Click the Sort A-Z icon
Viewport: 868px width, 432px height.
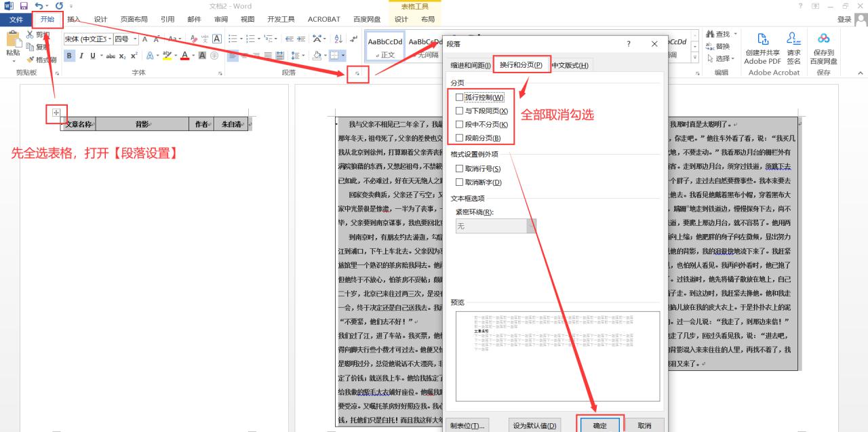[338, 39]
